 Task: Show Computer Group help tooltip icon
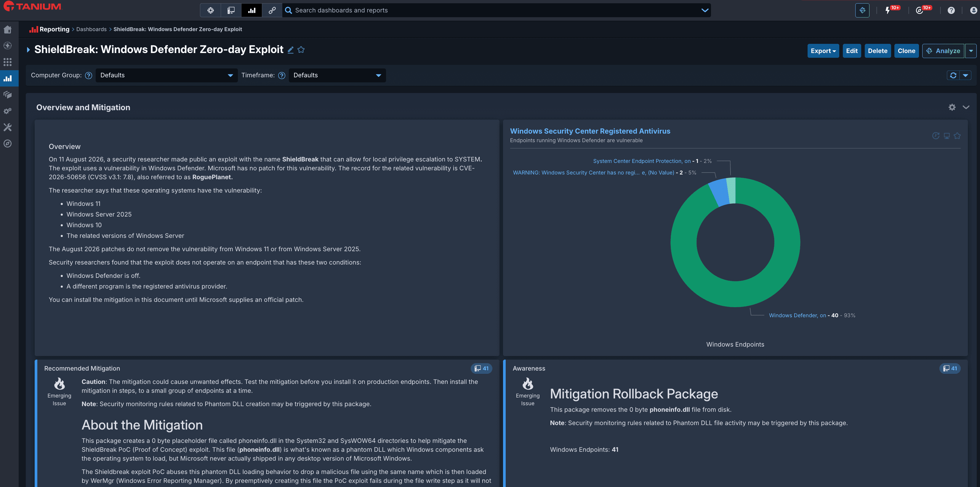click(x=89, y=75)
